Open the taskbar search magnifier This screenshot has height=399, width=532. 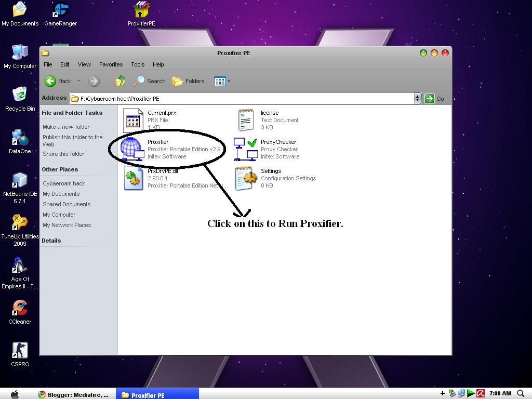pyautogui.click(x=521, y=394)
